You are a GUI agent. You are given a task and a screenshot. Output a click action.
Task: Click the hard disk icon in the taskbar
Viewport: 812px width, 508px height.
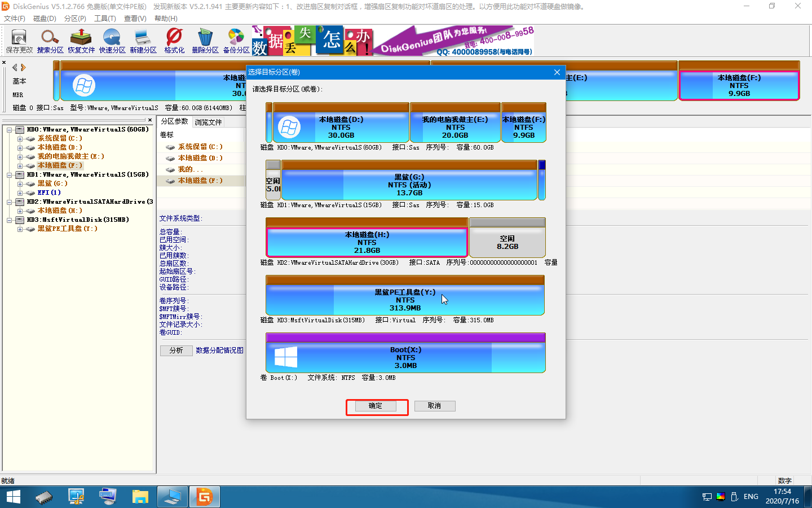[43, 497]
